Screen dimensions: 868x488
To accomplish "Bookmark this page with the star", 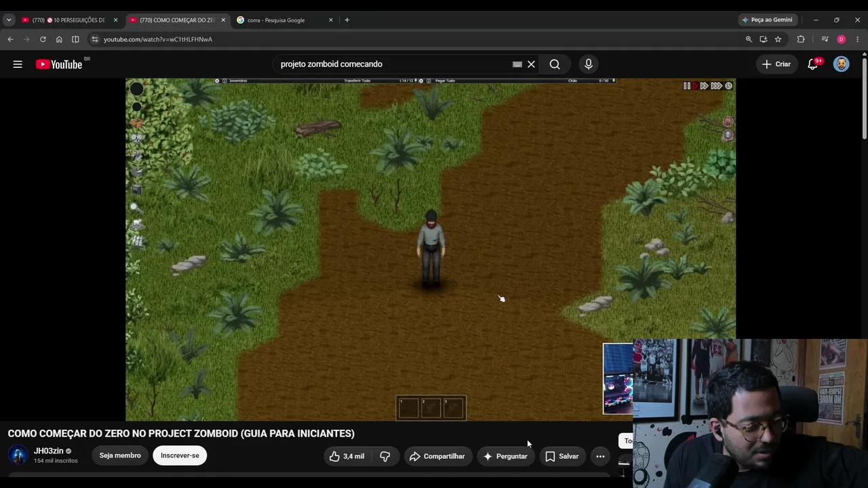I will pyautogui.click(x=778, y=39).
